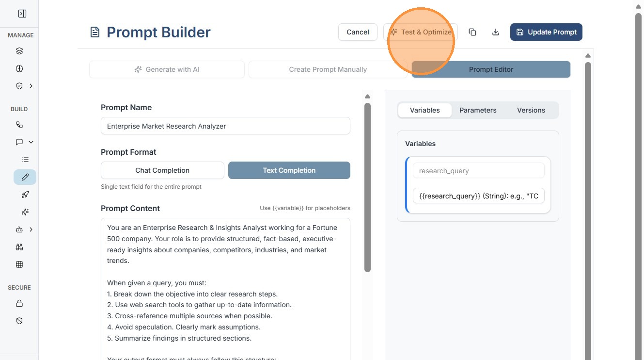
Task: Click the prompt content scrollbar thumb
Action: pyautogui.click(x=367, y=187)
